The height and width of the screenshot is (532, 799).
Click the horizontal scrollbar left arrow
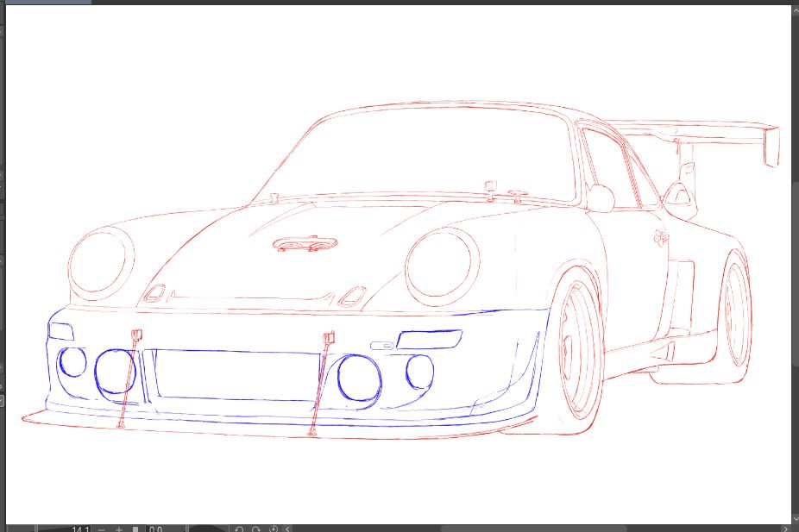pos(288,529)
